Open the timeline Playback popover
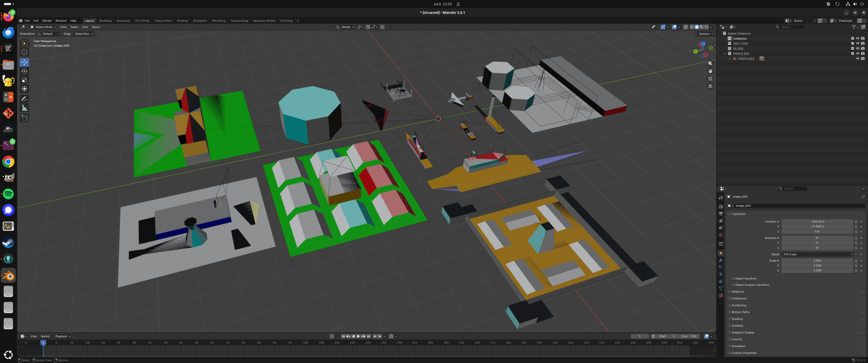 [x=63, y=336]
